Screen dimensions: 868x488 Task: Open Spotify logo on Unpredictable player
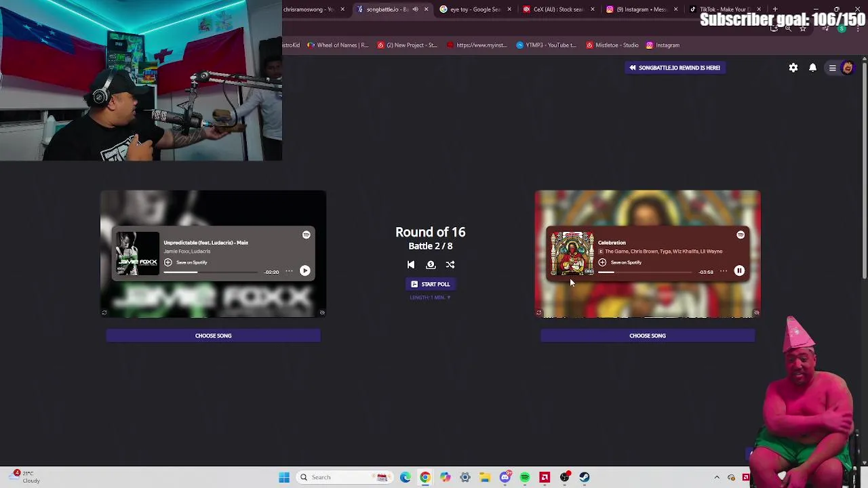point(307,235)
